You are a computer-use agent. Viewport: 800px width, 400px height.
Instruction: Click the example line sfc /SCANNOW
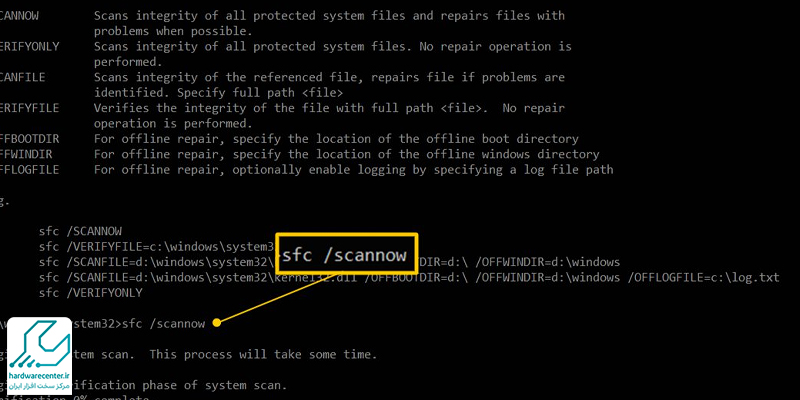pos(81,231)
